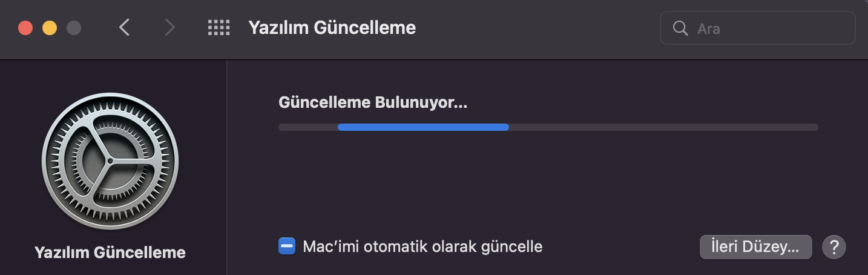Viewport: 868px width, 275px height.
Task: Click the gray track of the progress bar
Action: (666, 127)
